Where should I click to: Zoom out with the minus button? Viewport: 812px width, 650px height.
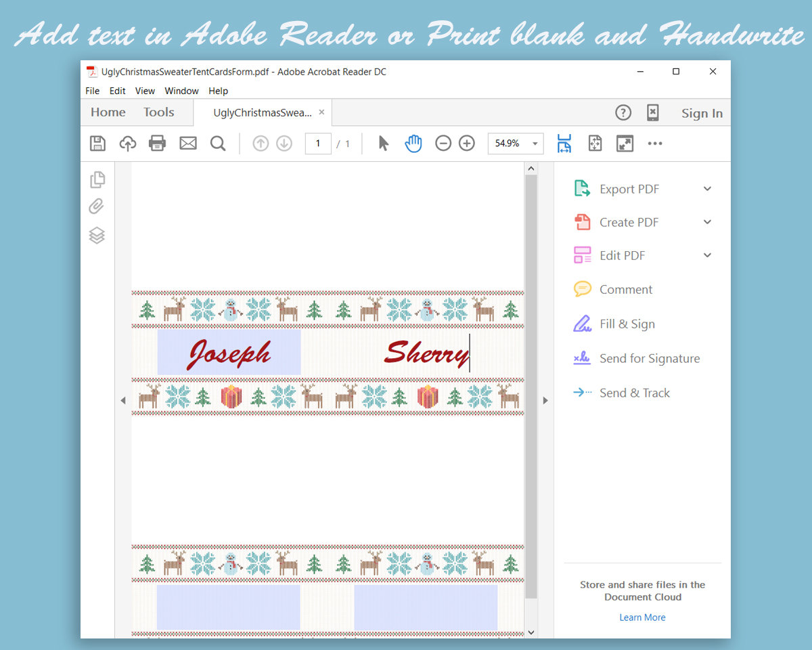[x=443, y=143]
